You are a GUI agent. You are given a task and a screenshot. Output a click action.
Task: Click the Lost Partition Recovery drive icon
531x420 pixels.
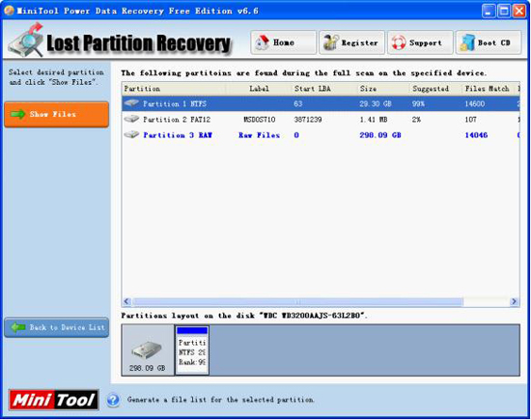point(26,41)
